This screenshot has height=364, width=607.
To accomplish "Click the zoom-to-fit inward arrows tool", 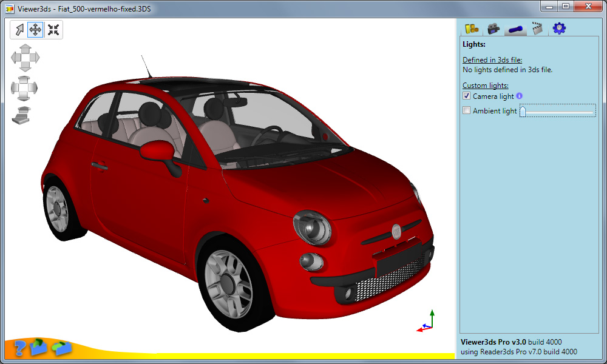I will 53,30.
